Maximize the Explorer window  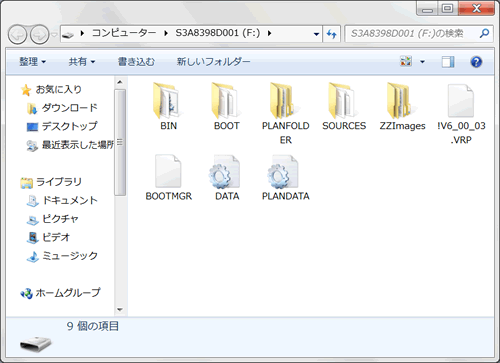click(x=448, y=9)
